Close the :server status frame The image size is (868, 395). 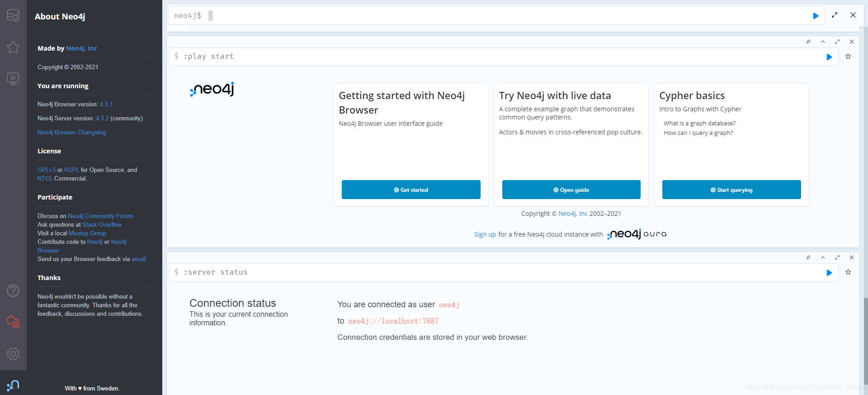(852, 257)
